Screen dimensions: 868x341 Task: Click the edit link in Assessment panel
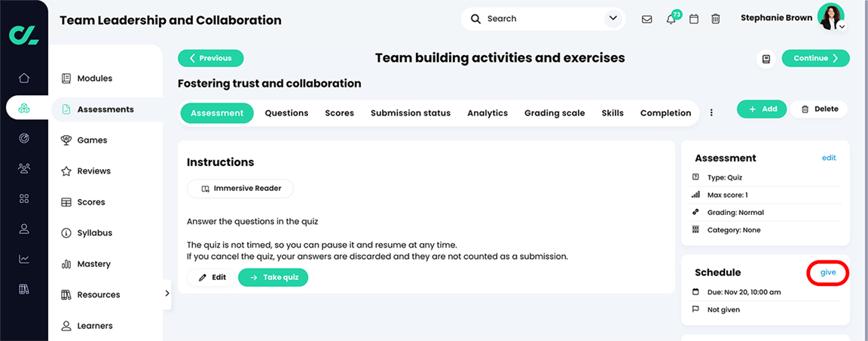pos(829,158)
